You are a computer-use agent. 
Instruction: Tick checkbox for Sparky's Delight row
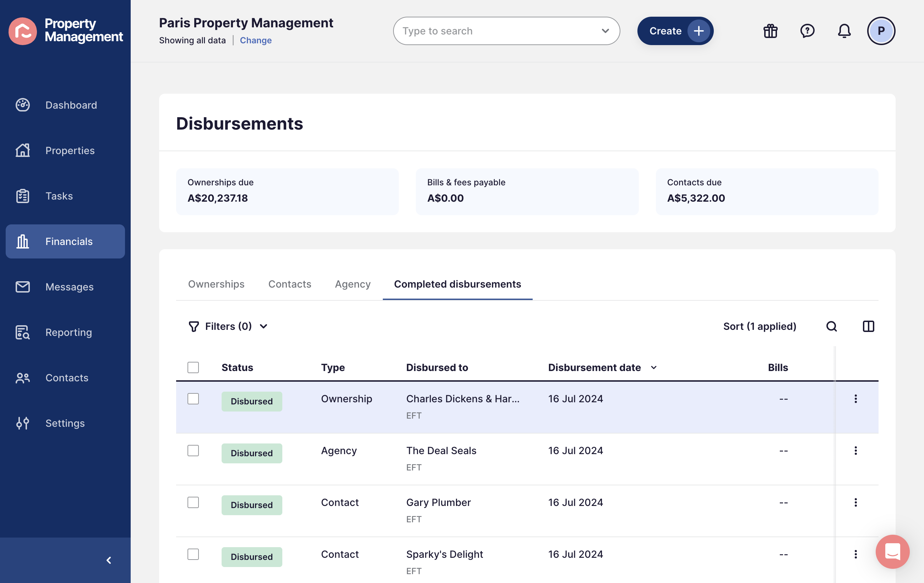pyautogui.click(x=193, y=554)
